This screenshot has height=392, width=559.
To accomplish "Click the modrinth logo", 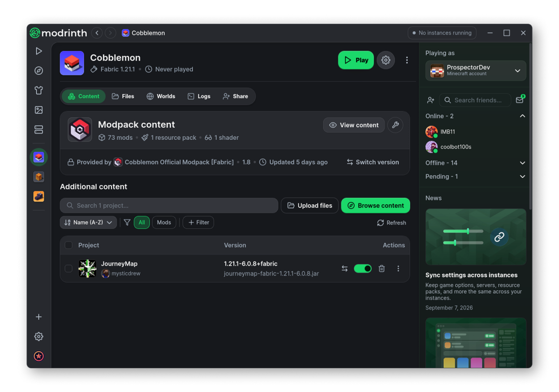I will click(58, 33).
